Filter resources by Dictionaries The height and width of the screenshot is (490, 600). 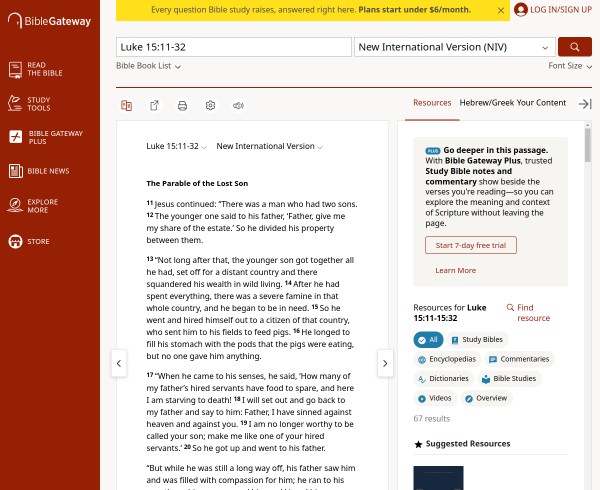443,379
